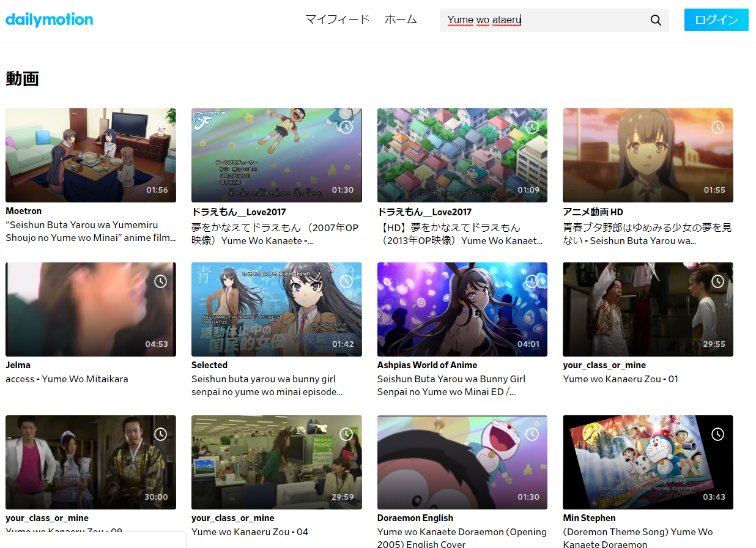This screenshot has height=548, width=756.
Task: Play 01:09 rooftop town thumbnail
Action: click(x=462, y=155)
